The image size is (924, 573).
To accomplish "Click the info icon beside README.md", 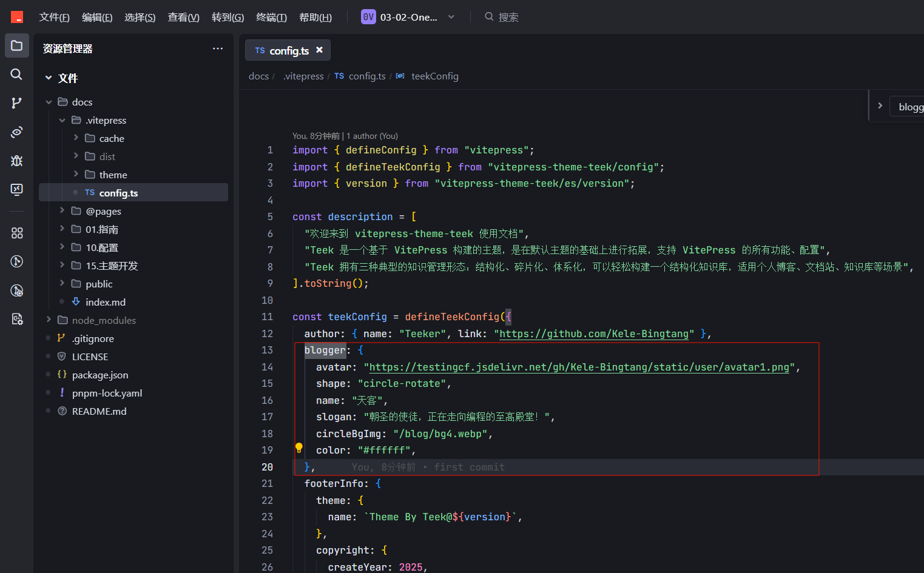I will point(62,410).
